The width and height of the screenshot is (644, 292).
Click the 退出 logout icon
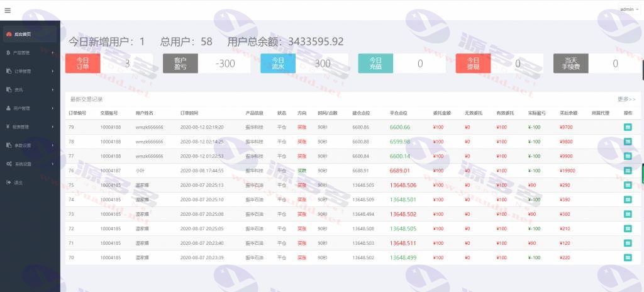click(9, 182)
